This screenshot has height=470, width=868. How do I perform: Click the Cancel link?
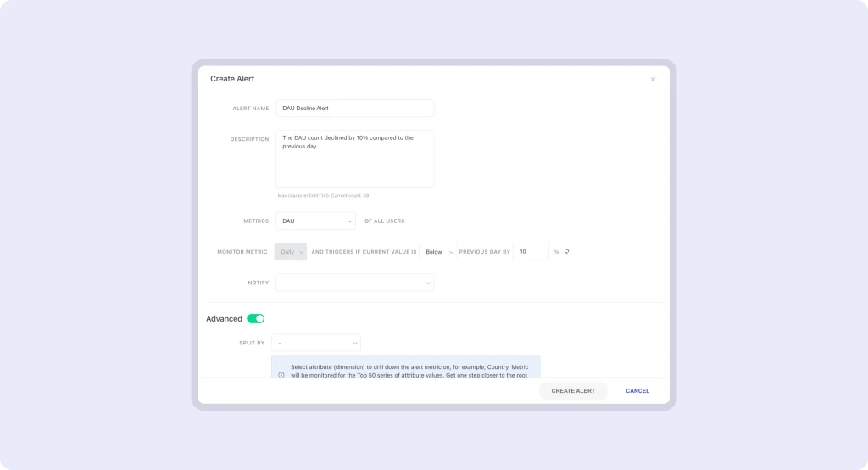tap(637, 391)
